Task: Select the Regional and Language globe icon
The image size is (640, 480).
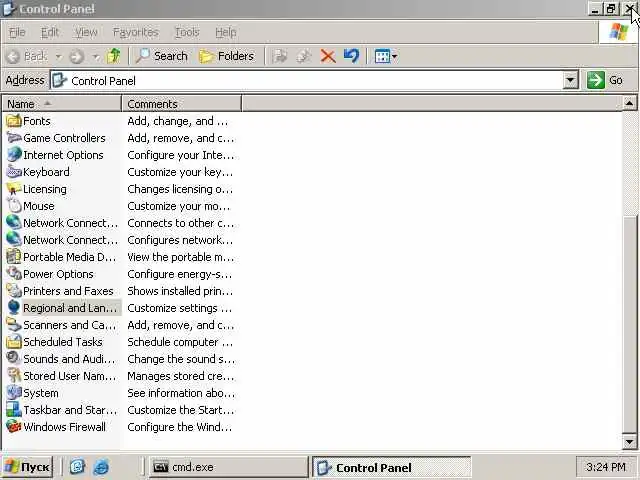Action: 14,308
